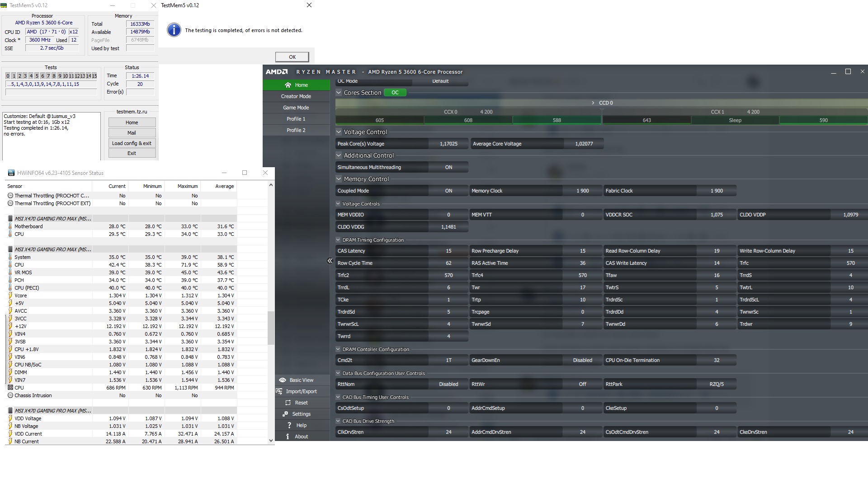Click the About info icon
This screenshot has height=488, width=868.
tap(288, 436)
